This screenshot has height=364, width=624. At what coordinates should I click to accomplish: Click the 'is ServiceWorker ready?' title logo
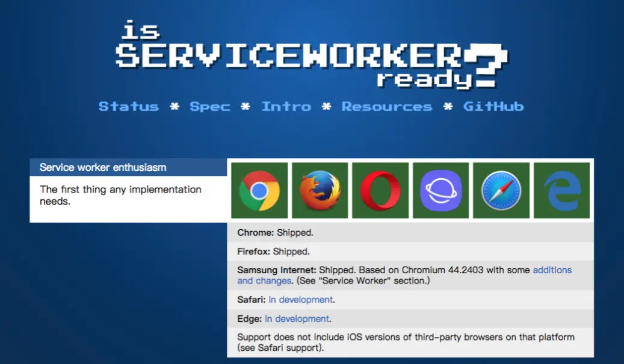coord(311,55)
